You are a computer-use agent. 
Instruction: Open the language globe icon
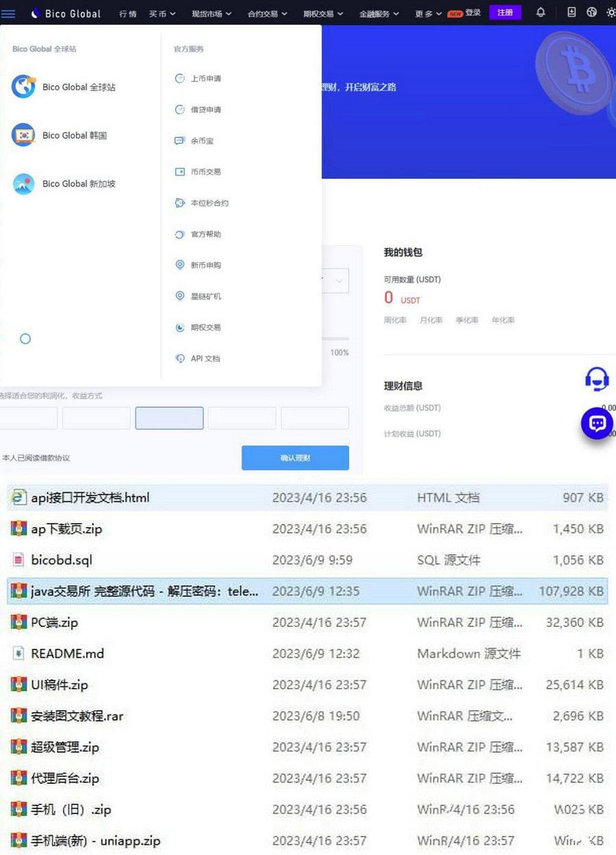tap(592, 12)
